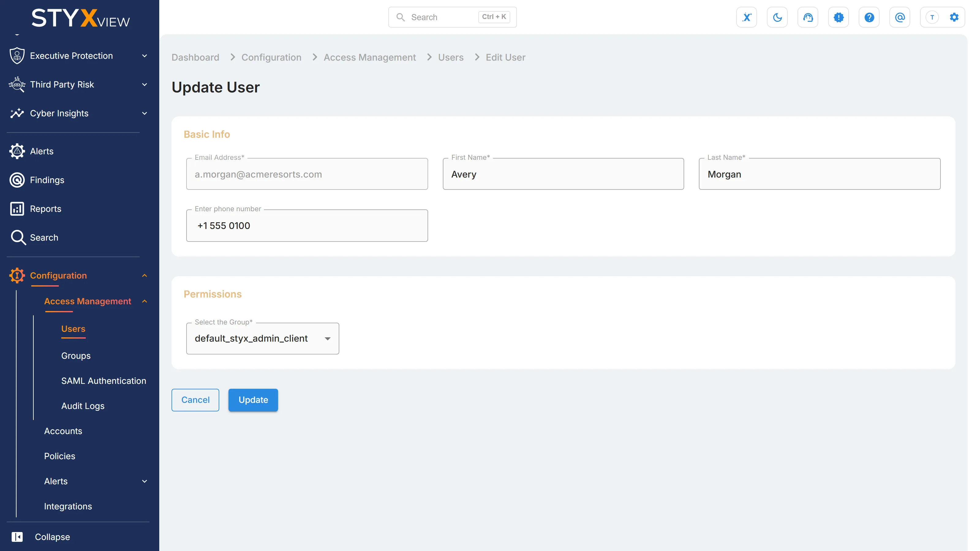Click the Third Party Risk icon
980x551 pixels.
[x=17, y=84]
